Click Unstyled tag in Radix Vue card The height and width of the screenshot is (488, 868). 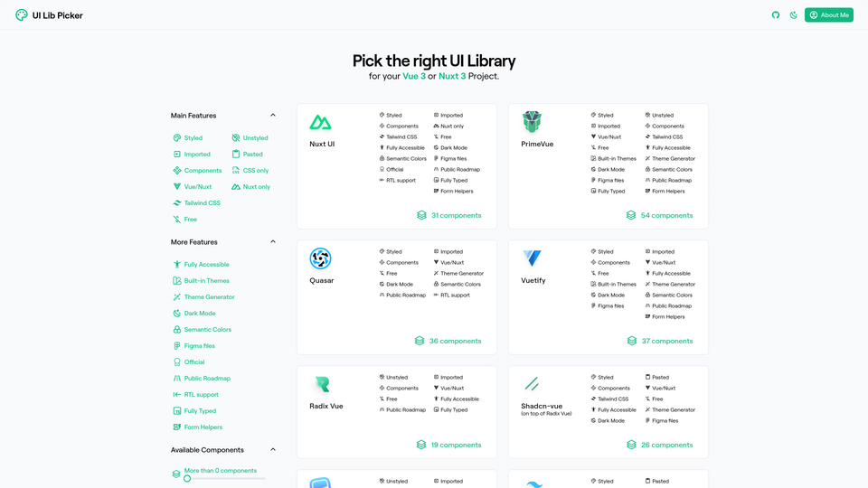coord(393,378)
